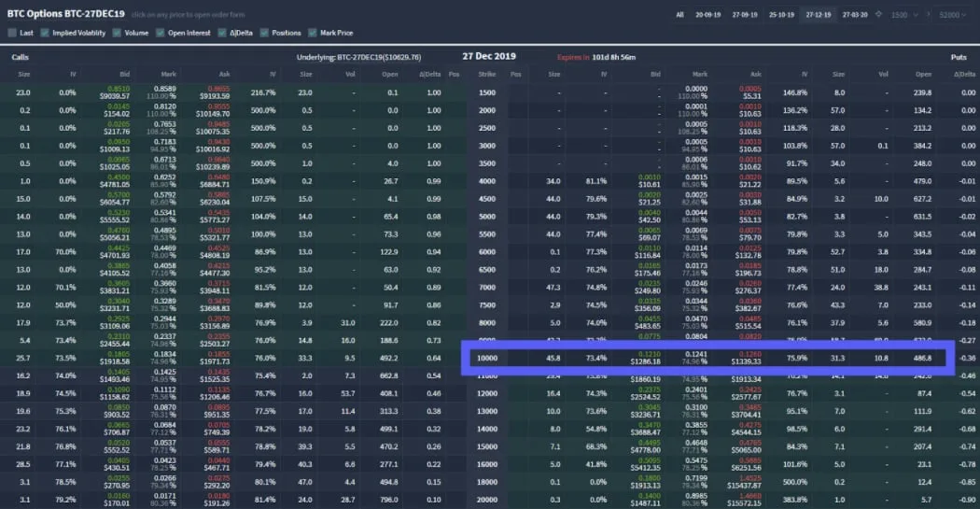Select the 12000 strike cell
Screen dimensions: 980x509
[x=487, y=394]
